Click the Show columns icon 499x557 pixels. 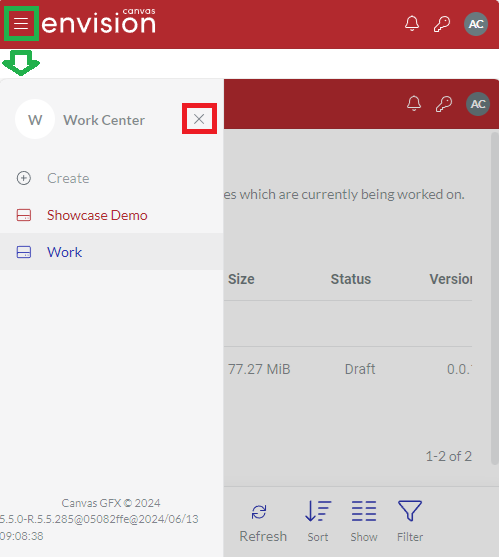364,511
